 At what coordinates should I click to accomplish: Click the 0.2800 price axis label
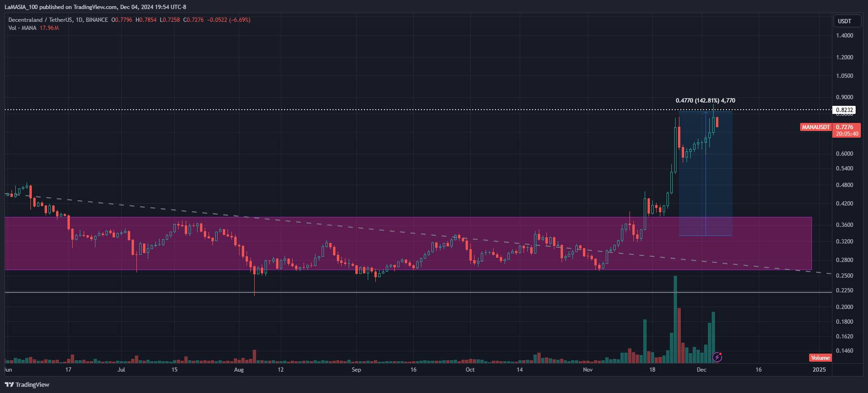pyautogui.click(x=844, y=260)
